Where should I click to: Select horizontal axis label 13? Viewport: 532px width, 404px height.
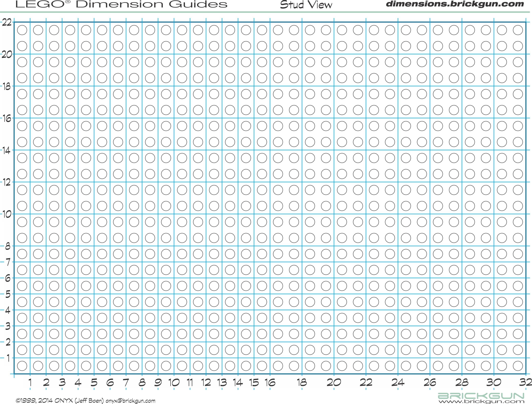click(x=222, y=382)
